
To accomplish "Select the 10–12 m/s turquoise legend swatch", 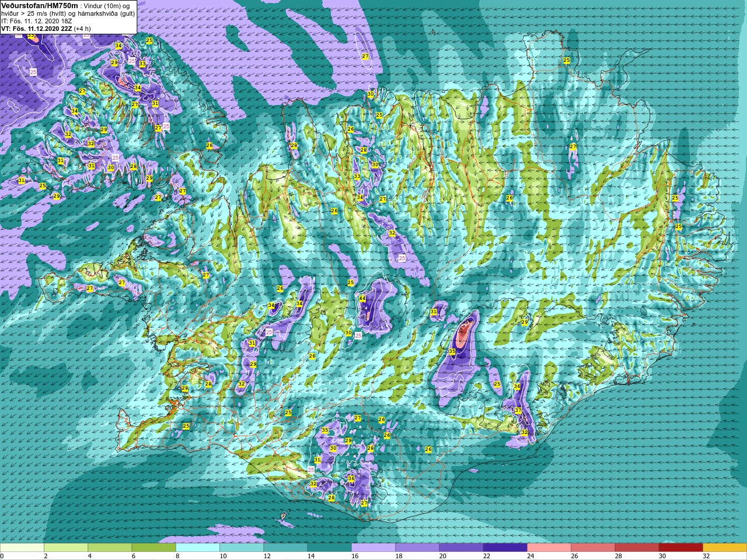I will (242, 548).
